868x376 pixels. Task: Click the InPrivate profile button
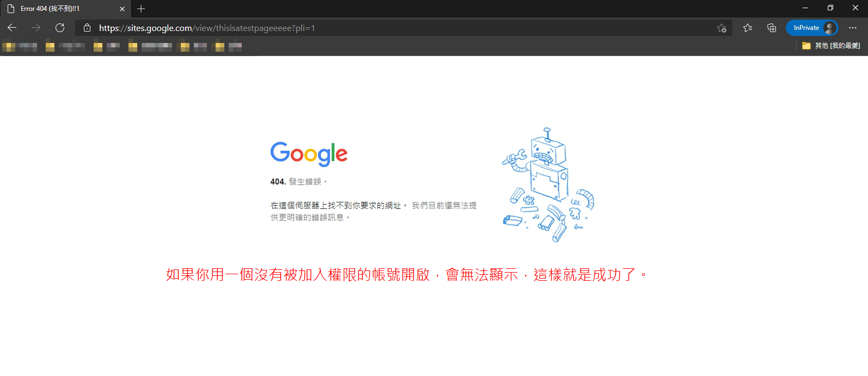click(812, 28)
